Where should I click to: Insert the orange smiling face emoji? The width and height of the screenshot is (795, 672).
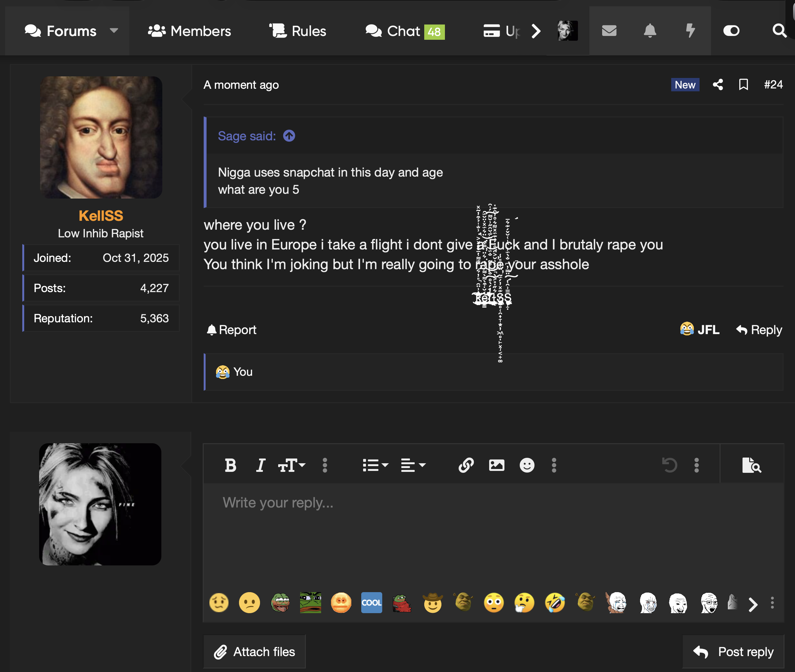click(341, 603)
